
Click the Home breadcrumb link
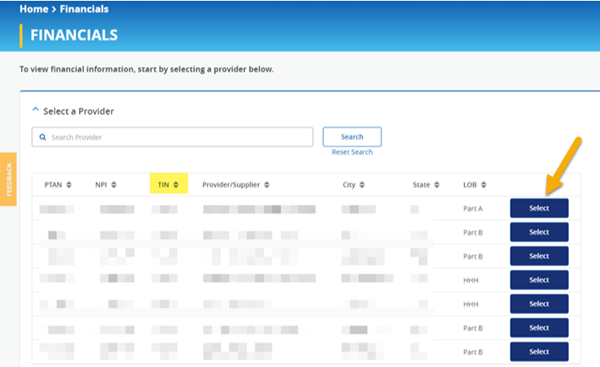34,9
